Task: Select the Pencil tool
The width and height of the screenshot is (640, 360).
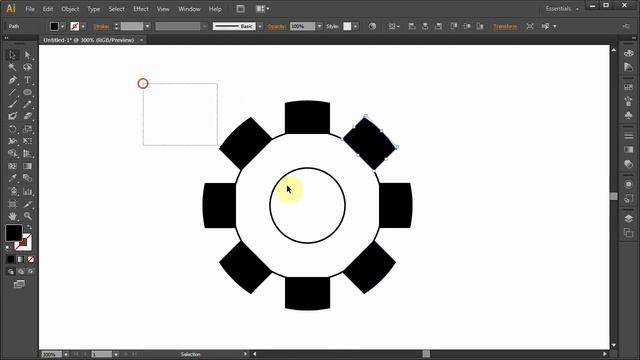Action: (27, 104)
